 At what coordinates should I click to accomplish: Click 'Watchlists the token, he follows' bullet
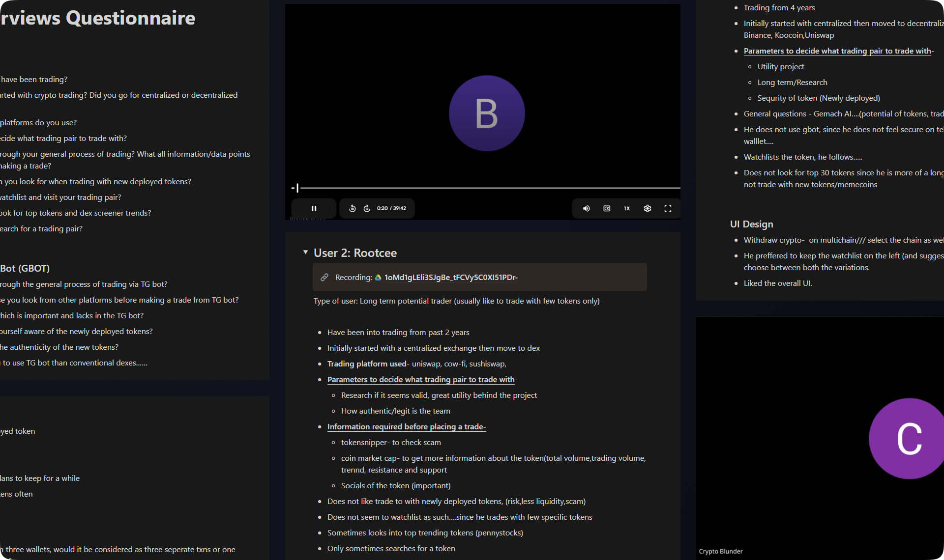point(803,157)
